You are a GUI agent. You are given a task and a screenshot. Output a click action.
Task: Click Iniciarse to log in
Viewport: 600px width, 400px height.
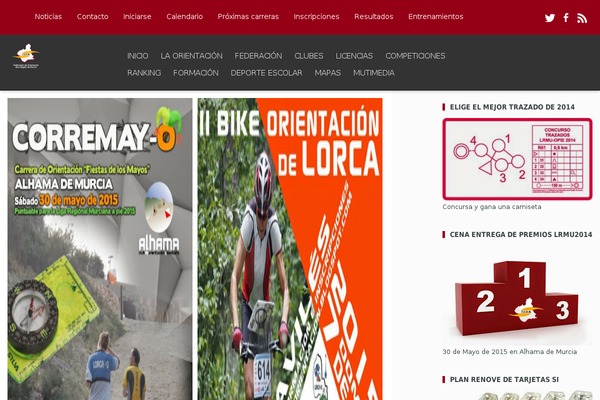[x=137, y=16]
